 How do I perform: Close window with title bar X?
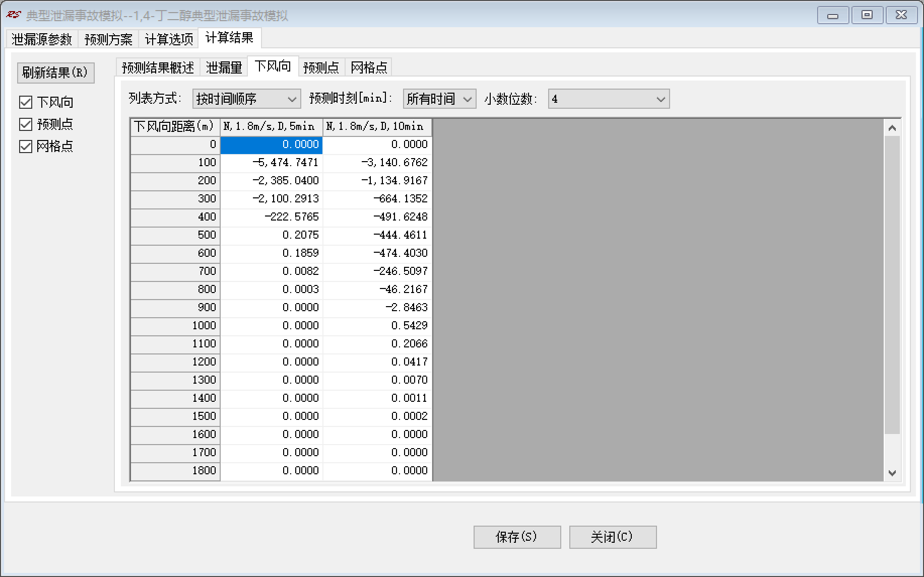pos(901,15)
